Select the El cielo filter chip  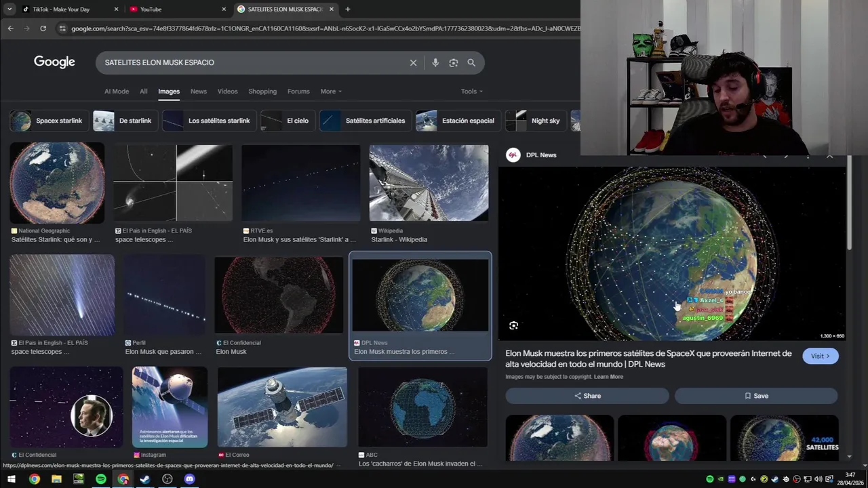pyautogui.click(x=288, y=121)
